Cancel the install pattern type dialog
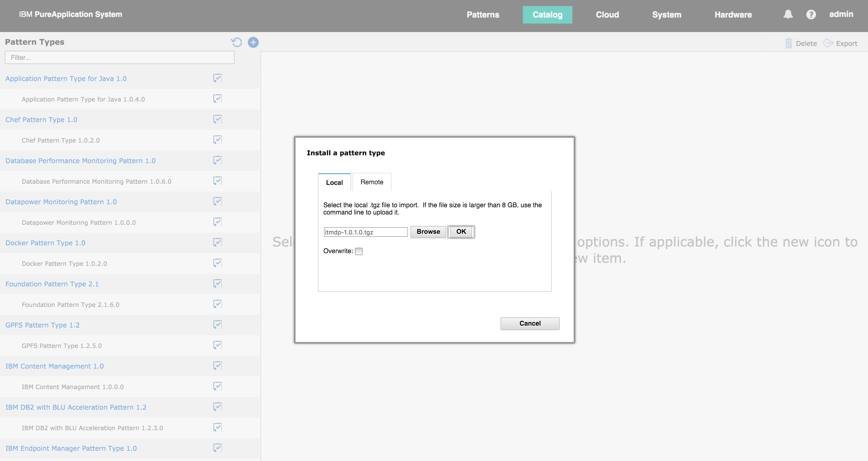Image resolution: width=868 pixels, height=461 pixels. [x=530, y=323]
